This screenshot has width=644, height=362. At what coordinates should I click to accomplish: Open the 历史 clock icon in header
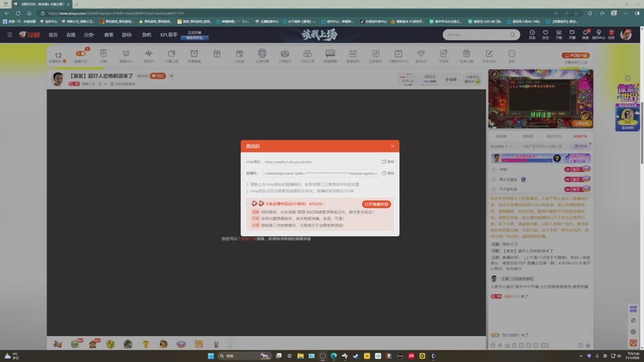[x=532, y=35]
